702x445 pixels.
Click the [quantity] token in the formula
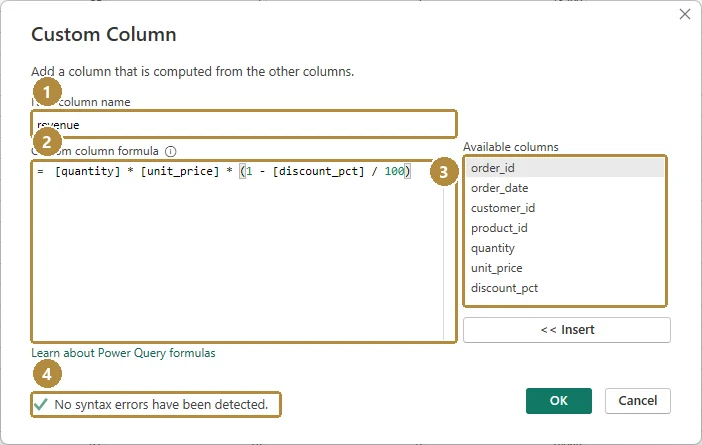click(x=88, y=171)
